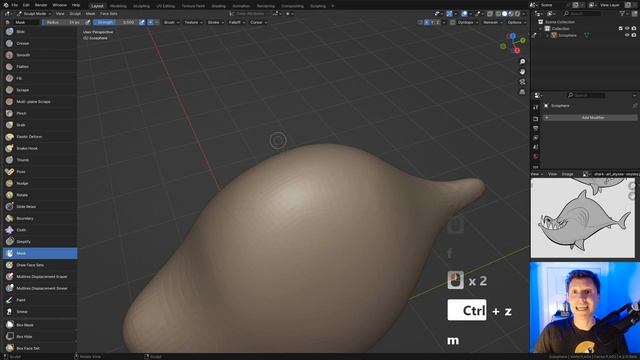Select the Snake Hook brush
This screenshot has height=360, width=640.
(40, 148)
